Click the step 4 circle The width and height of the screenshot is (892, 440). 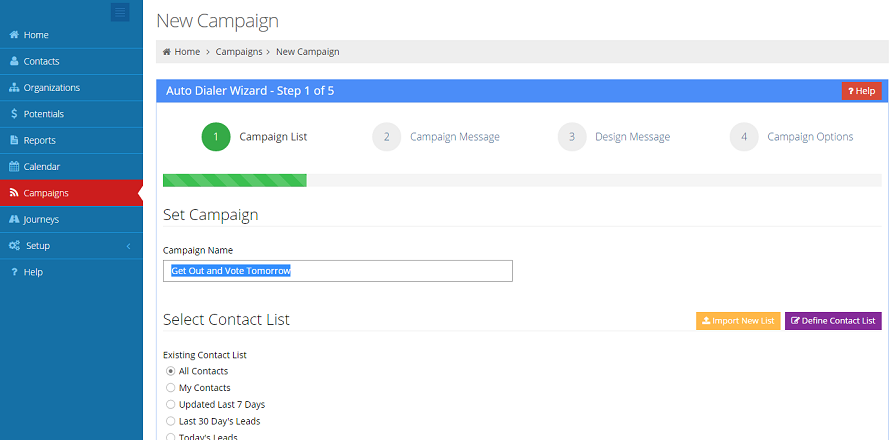pos(744,137)
